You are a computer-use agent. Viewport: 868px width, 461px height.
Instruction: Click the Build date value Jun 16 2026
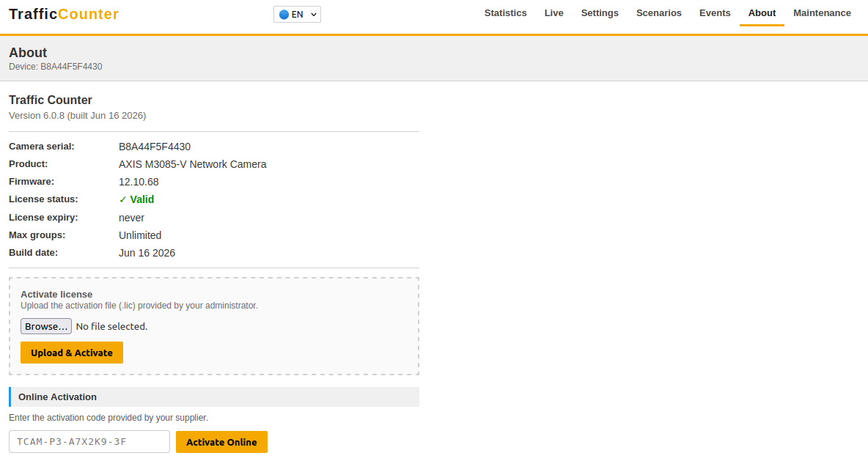tap(147, 253)
